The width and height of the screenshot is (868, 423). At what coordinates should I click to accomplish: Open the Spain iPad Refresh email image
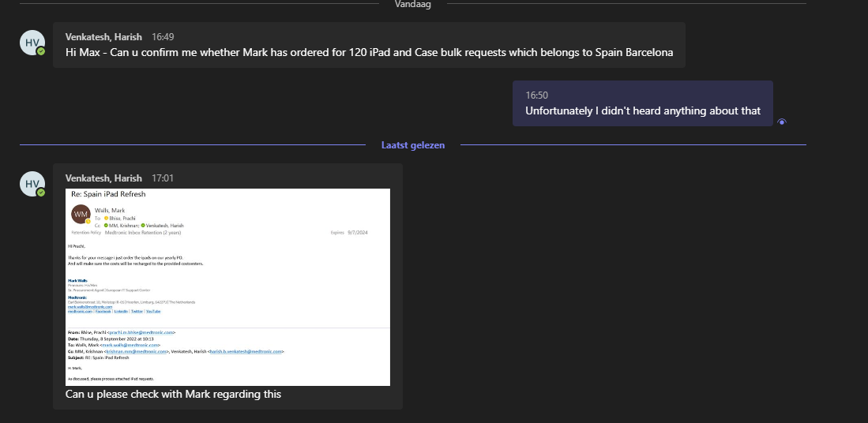tap(227, 286)
